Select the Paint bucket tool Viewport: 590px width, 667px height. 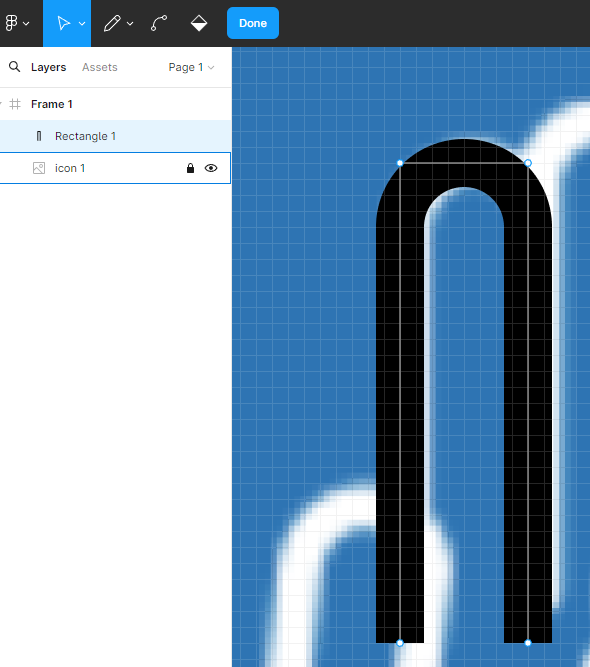pos(199,23)
